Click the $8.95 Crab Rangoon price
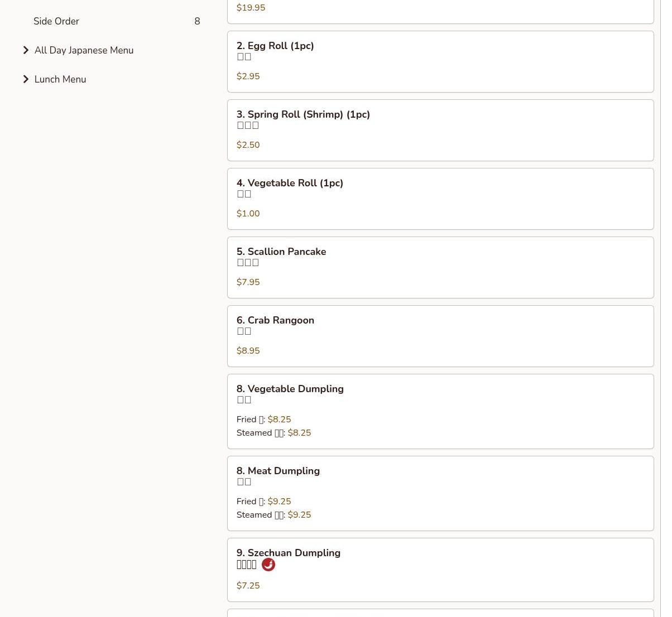Viewport: 672px width, 617px height. pyautogui.click(x=248, y=351)
